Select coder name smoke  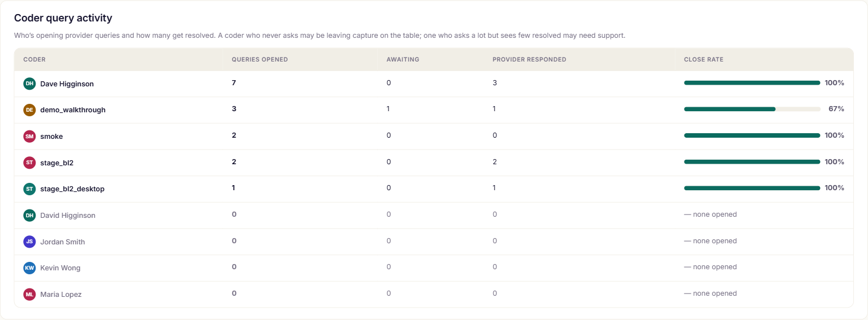click(x=51, y=136)
